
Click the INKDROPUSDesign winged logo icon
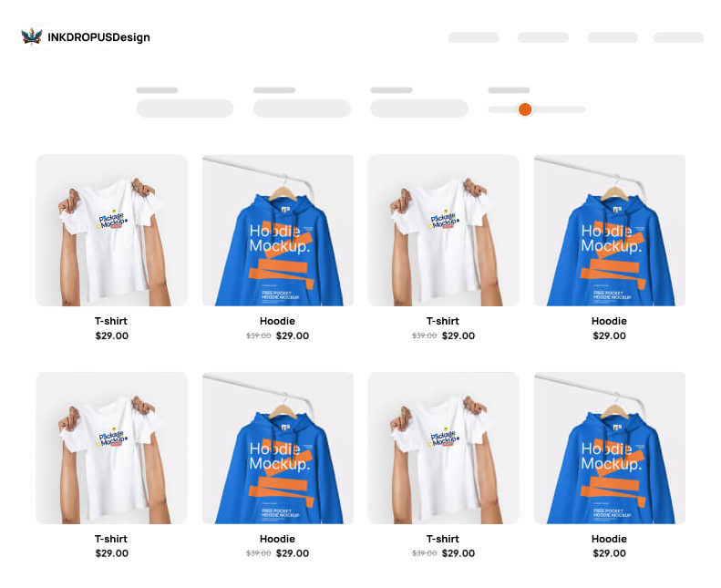(32, 36)
